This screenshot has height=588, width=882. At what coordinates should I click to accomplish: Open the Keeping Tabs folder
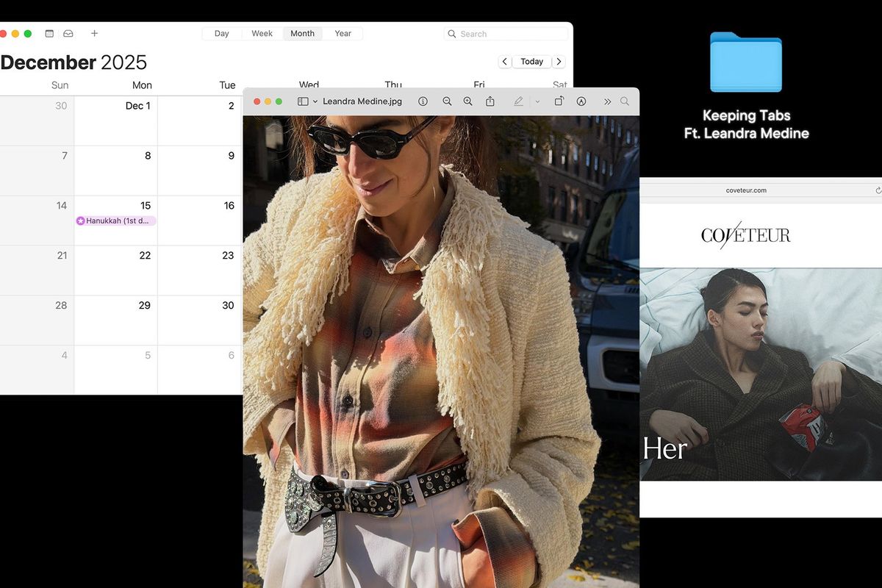(x=746, y=62)
